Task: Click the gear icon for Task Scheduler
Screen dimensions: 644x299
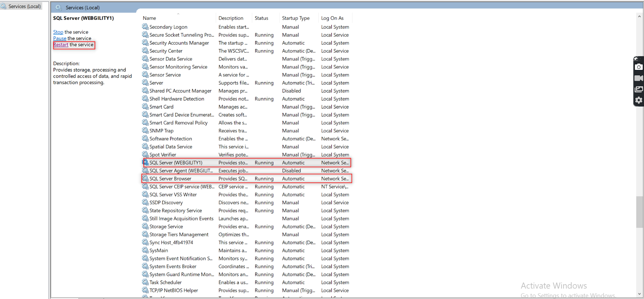Action: (145, 282)
